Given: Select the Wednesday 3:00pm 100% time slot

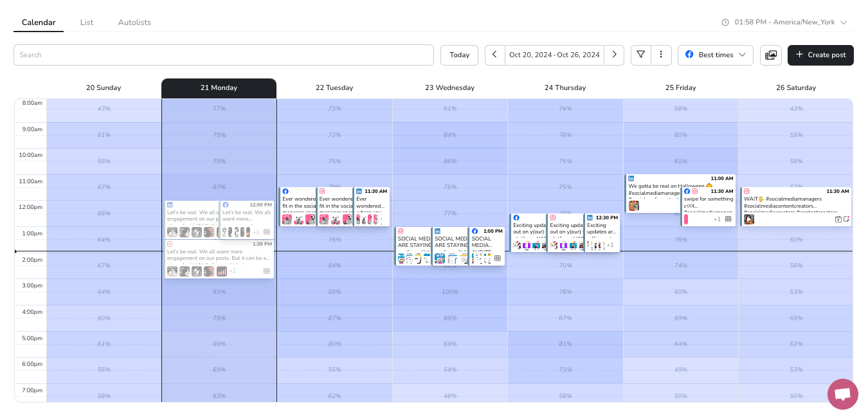Looking at the screenshot, I should click(450, 292).
